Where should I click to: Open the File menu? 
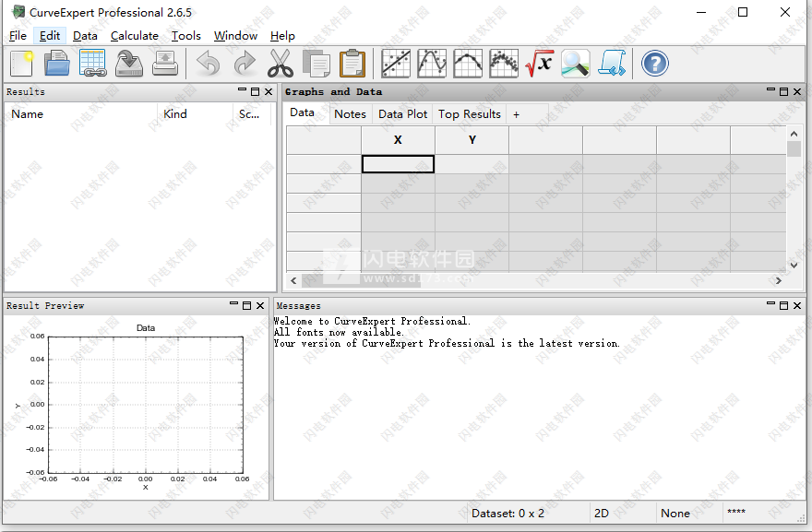(x=18, y=36)
